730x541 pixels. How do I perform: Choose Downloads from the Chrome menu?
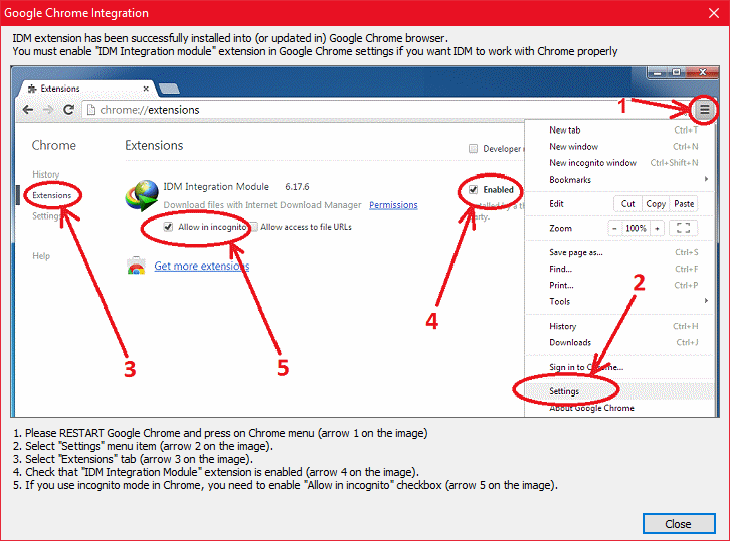(x=619, y=342)
